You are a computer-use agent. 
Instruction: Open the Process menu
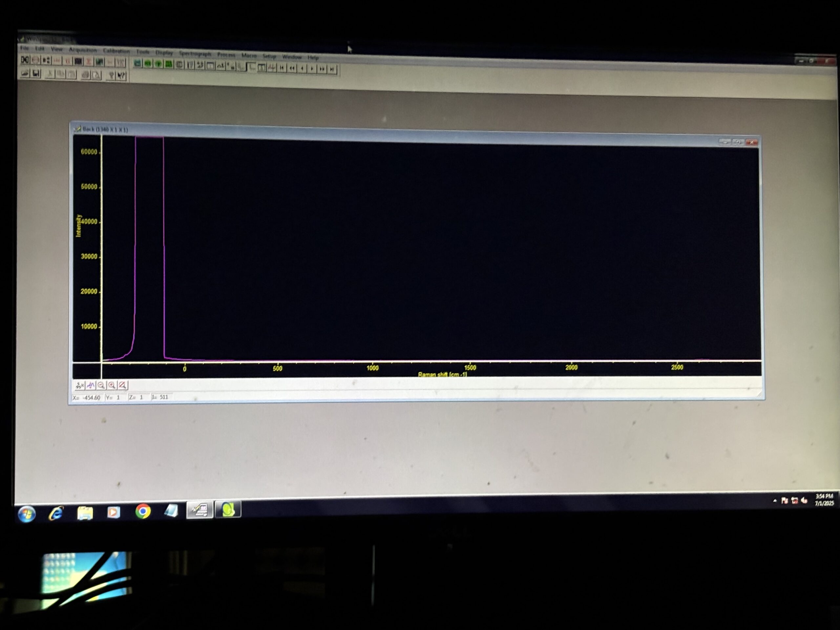(x=226, y=55)
